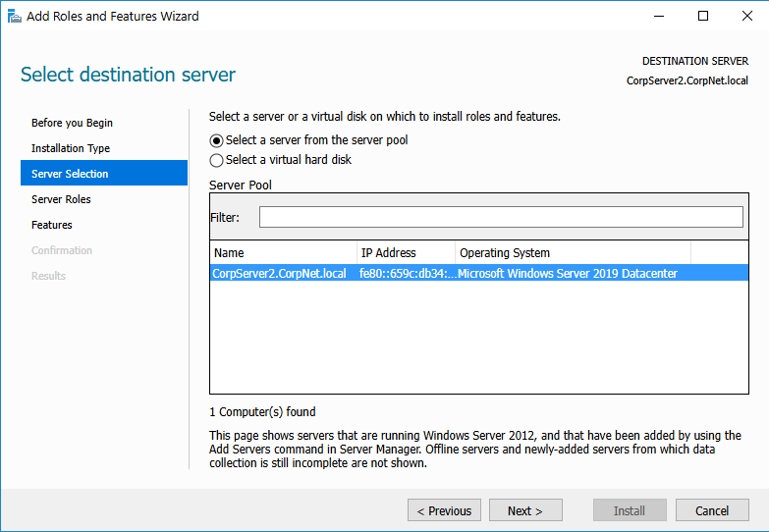Sort server pool by IP Address column

pos(406,252)
